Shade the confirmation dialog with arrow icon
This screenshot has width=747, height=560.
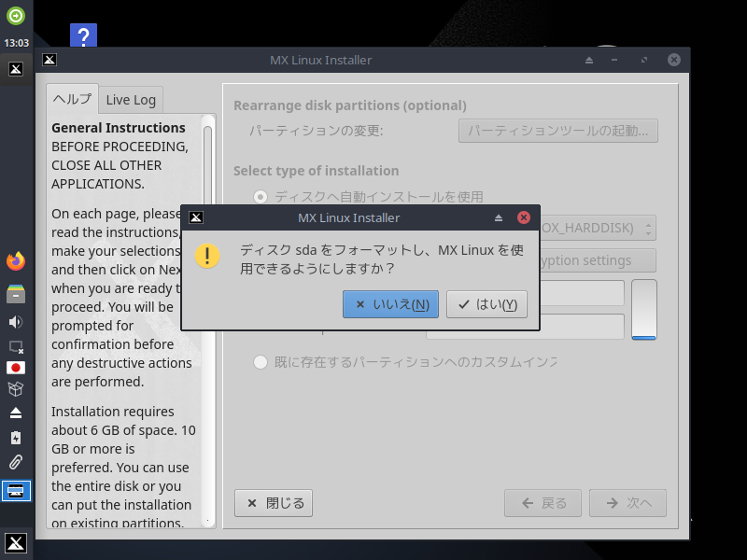click(x=499, y=217)
